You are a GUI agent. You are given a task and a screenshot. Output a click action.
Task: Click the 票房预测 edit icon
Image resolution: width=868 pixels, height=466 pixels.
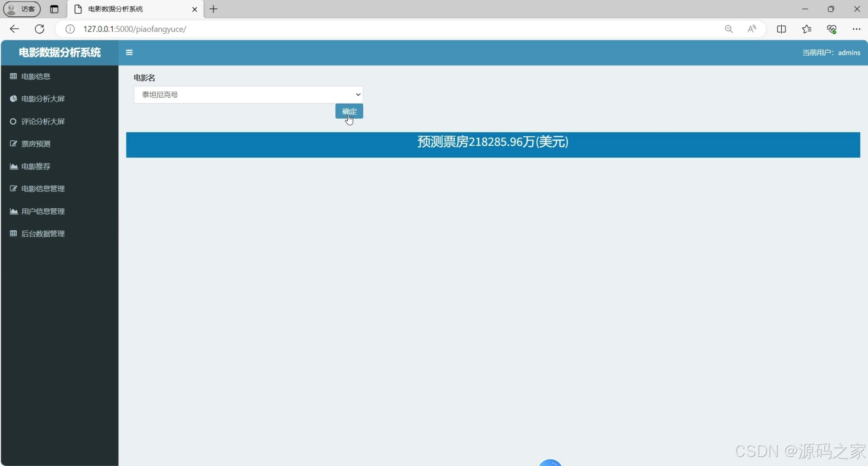pos(13,144)
